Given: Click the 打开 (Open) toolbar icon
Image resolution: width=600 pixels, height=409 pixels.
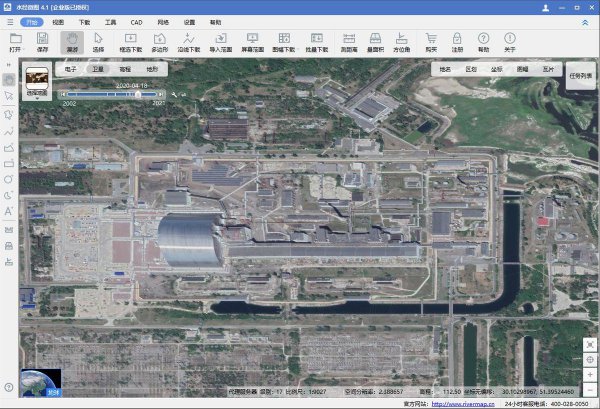Looking at the screenshot, I should pyautogui.click(x=14, y=41).
